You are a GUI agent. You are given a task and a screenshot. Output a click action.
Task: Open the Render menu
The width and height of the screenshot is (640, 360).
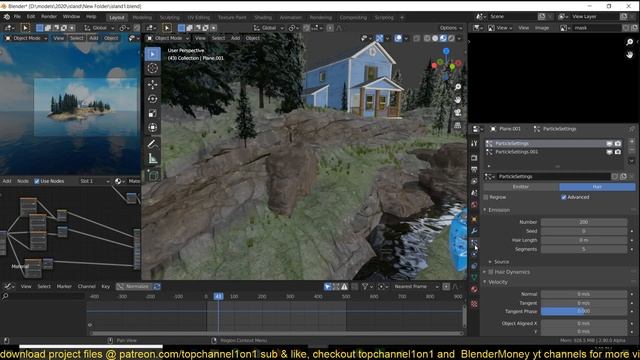coord(49,17)
